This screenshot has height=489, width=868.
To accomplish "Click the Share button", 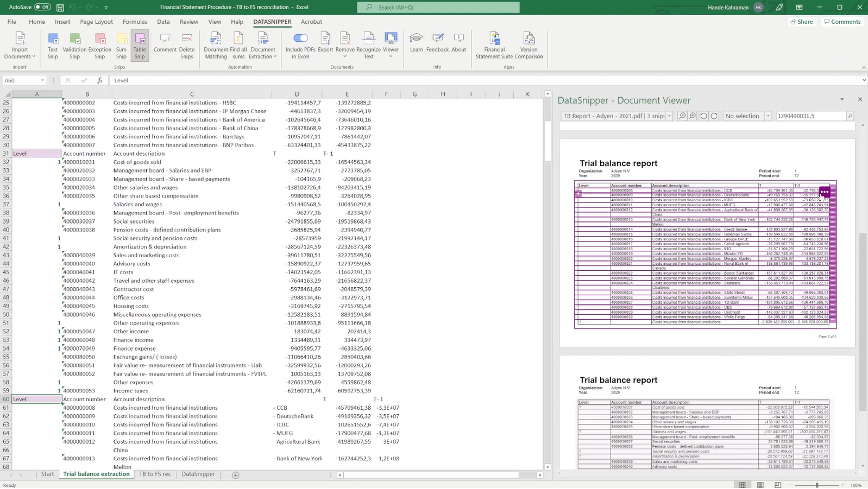I will click(802, 22).
